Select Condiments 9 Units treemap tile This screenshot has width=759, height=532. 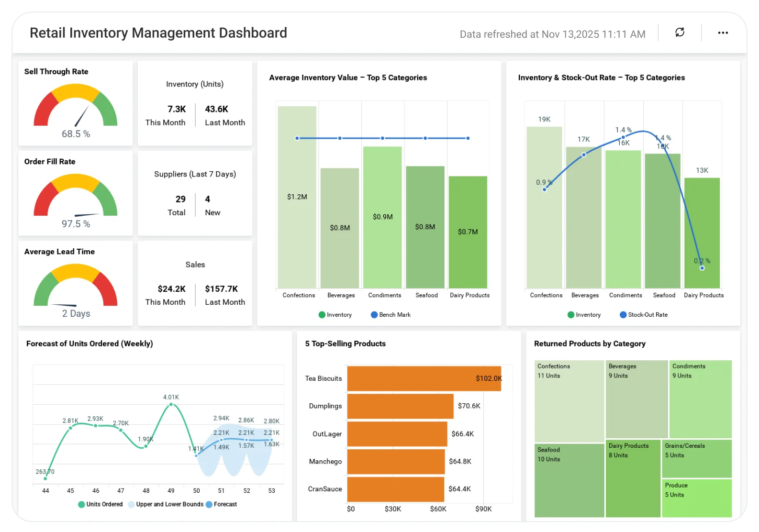click(701, 399)
